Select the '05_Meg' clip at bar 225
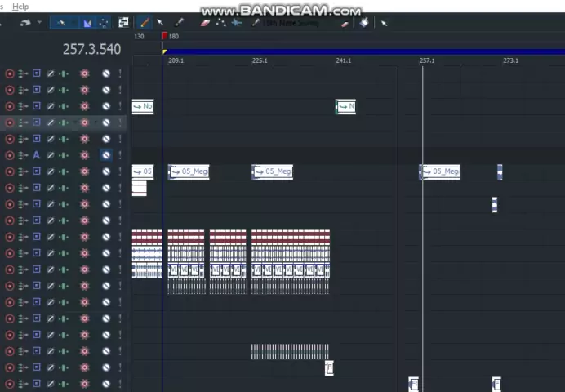The height and width of the screenshot is (392, 565). click(x=273, y=171)
